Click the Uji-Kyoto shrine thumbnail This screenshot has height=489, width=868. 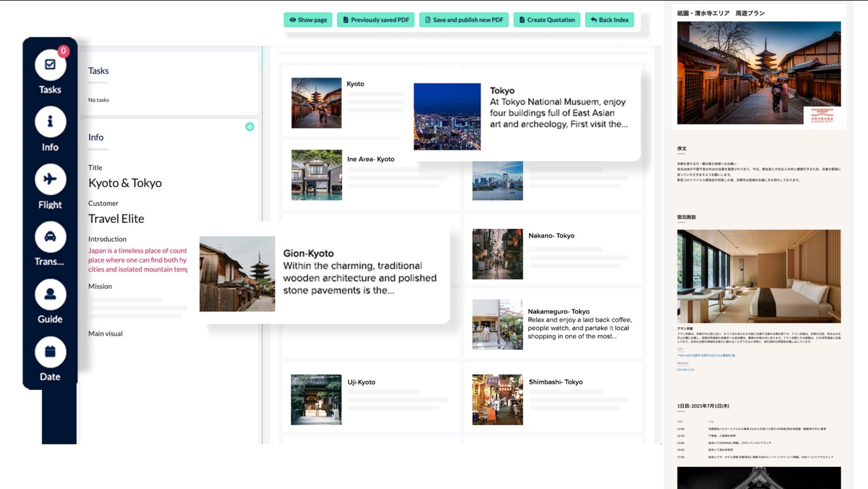[x=316, y=399]
